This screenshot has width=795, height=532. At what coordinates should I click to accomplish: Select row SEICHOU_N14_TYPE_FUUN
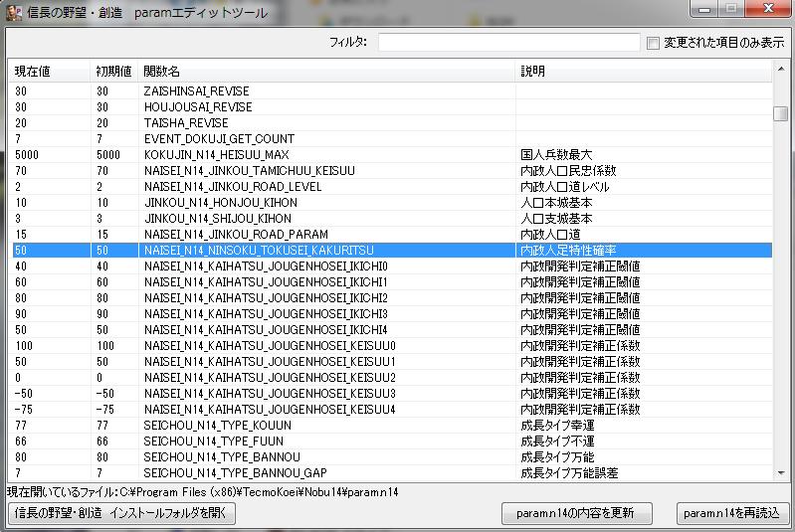pos(392,442)
